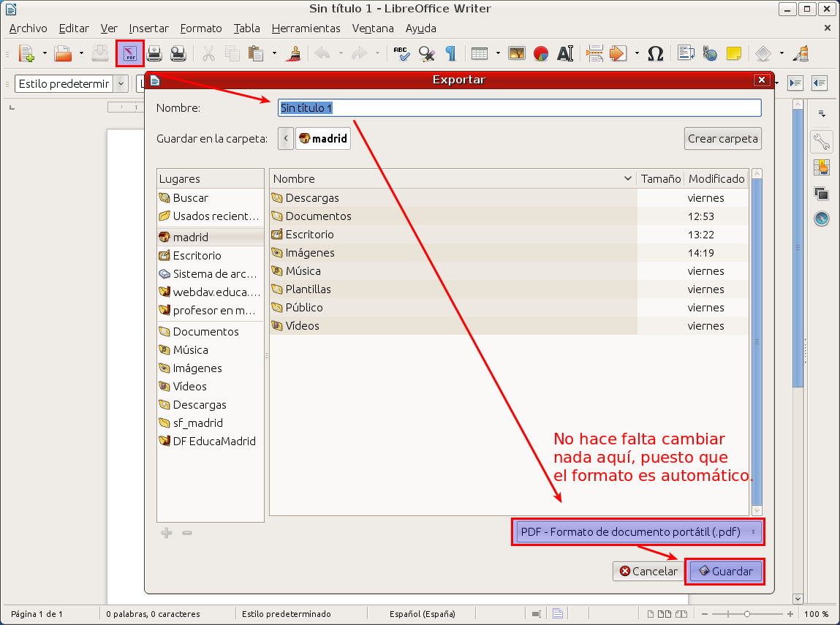Click the Insert image toolbar icon
This screenshot has width=840, height=625.
[x=515, y=53]
